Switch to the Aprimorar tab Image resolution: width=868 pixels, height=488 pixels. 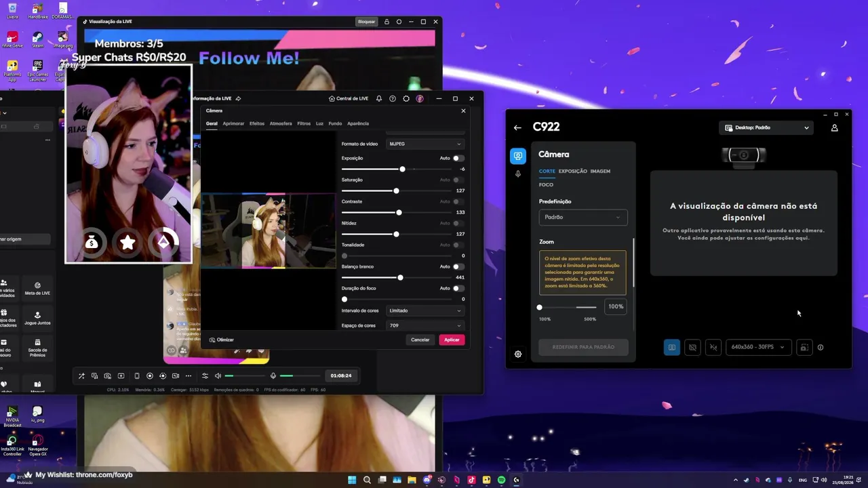pos(233,123)
